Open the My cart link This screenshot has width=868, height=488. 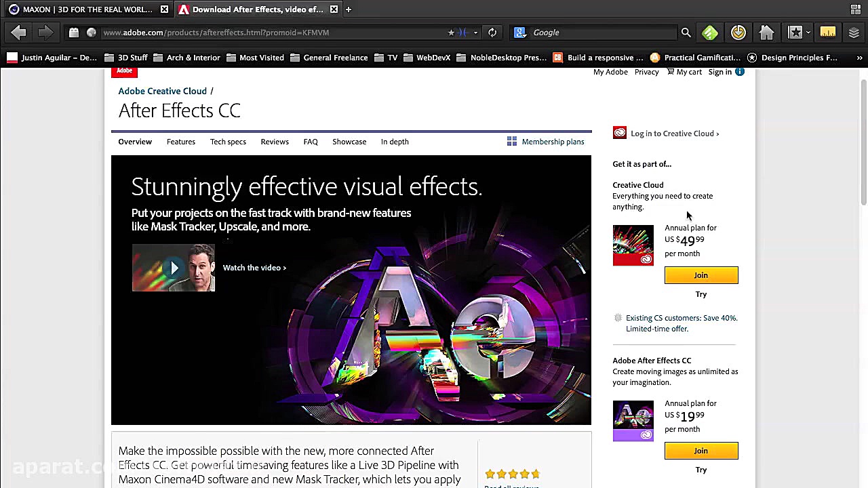684,72
